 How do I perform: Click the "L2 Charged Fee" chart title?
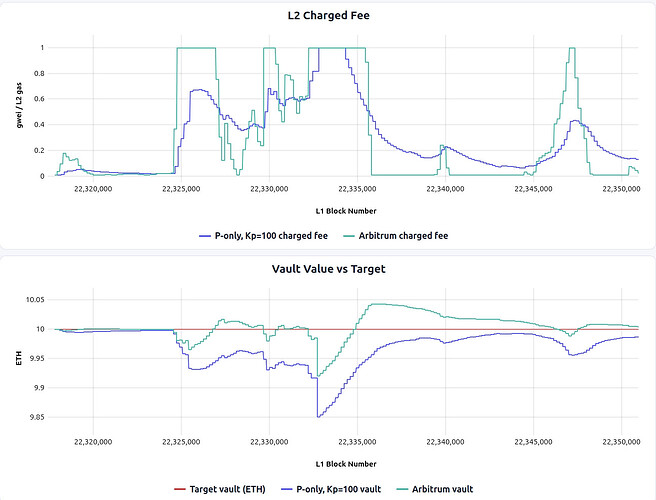point(328,17)
